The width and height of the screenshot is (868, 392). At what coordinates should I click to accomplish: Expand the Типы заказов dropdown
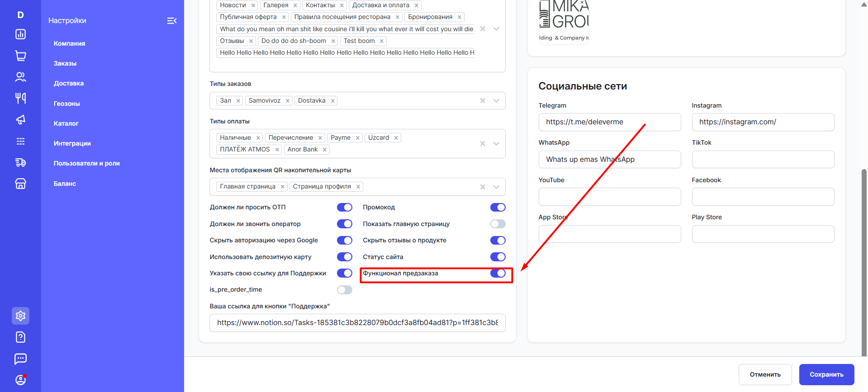point(496,101)
